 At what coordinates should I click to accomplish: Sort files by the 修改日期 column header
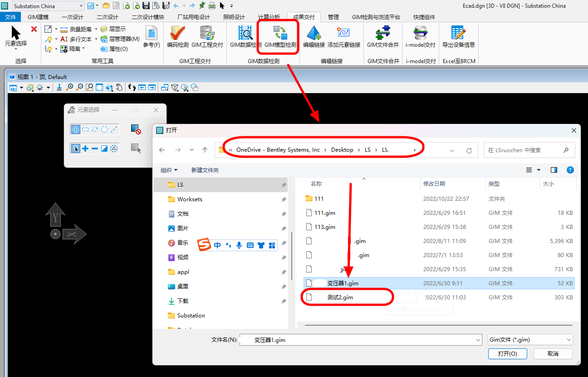(434, 184)
